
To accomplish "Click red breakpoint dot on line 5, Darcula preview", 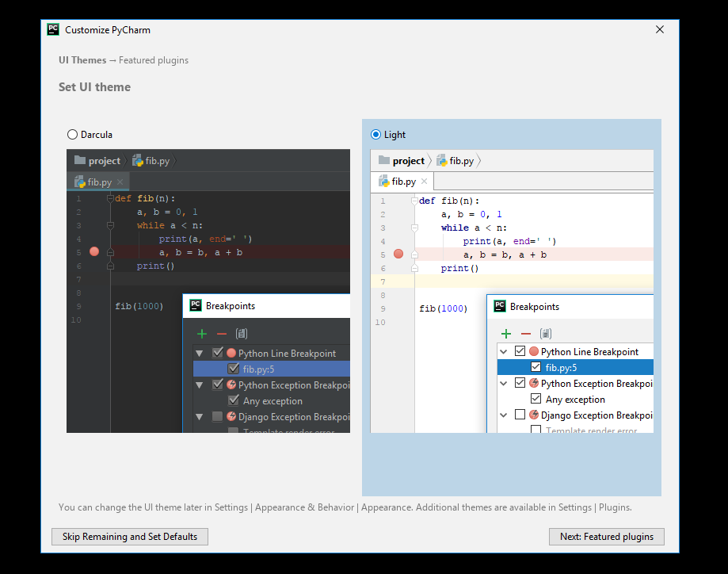I will point(94,251).
